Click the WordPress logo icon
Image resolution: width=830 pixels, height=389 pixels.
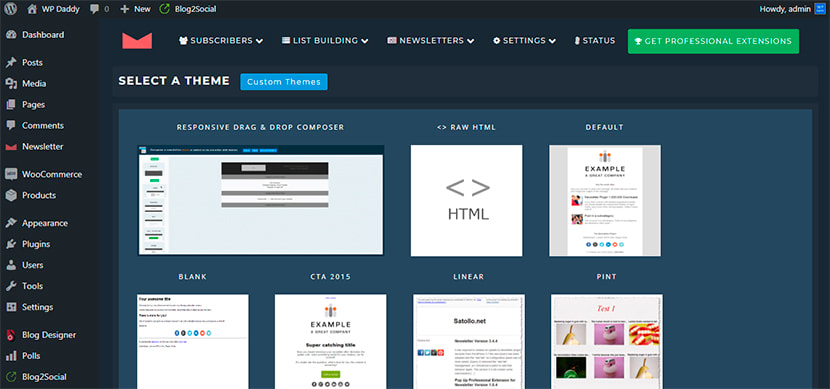click(x=11, y=8)
